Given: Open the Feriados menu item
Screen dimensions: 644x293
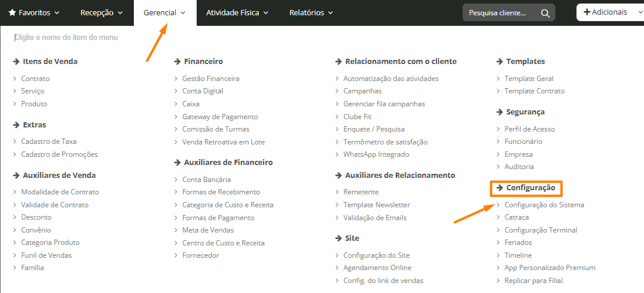Looking at the screenshot, I should pyautogui.click(x=518, y=243).
